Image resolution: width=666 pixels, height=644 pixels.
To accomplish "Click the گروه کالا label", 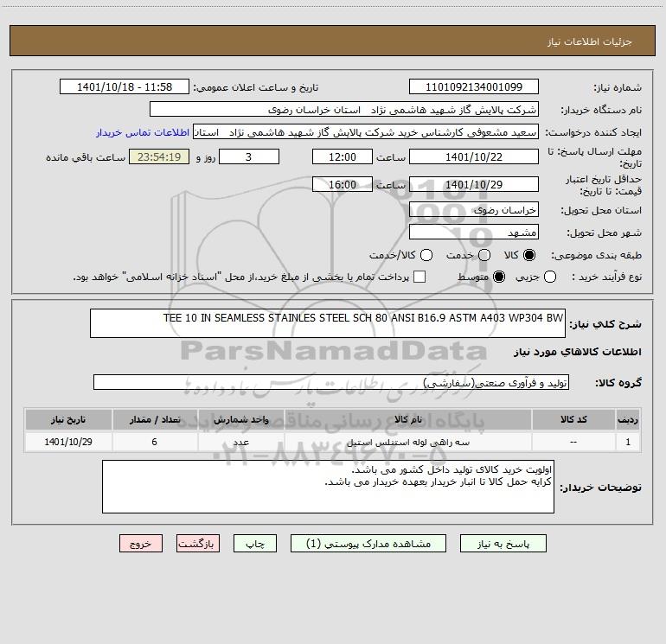I will 618,383.
